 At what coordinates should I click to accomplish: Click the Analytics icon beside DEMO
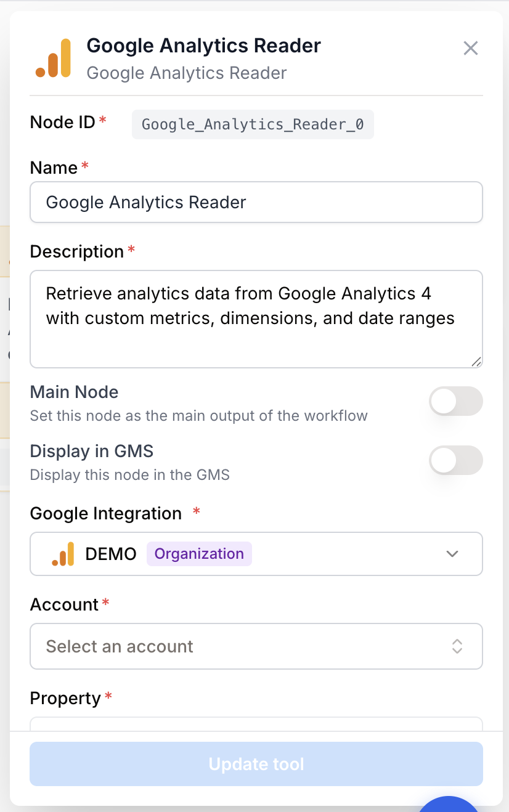click(x=63, y=554)
